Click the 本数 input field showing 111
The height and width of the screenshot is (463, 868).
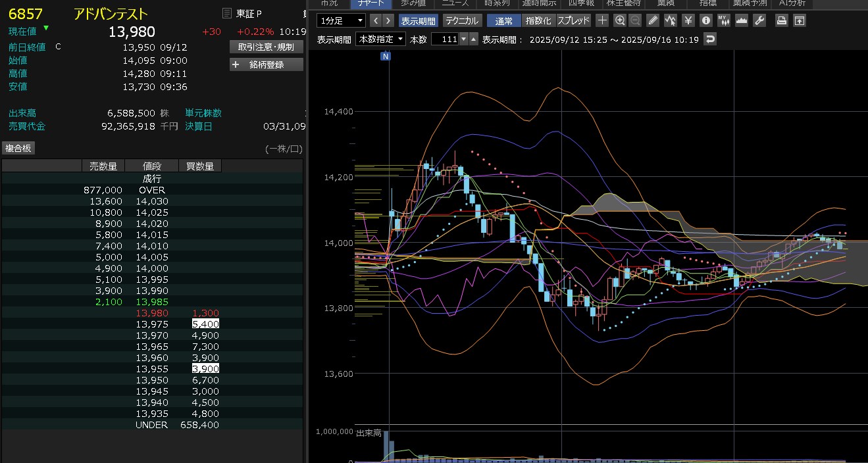click(445, 39)
